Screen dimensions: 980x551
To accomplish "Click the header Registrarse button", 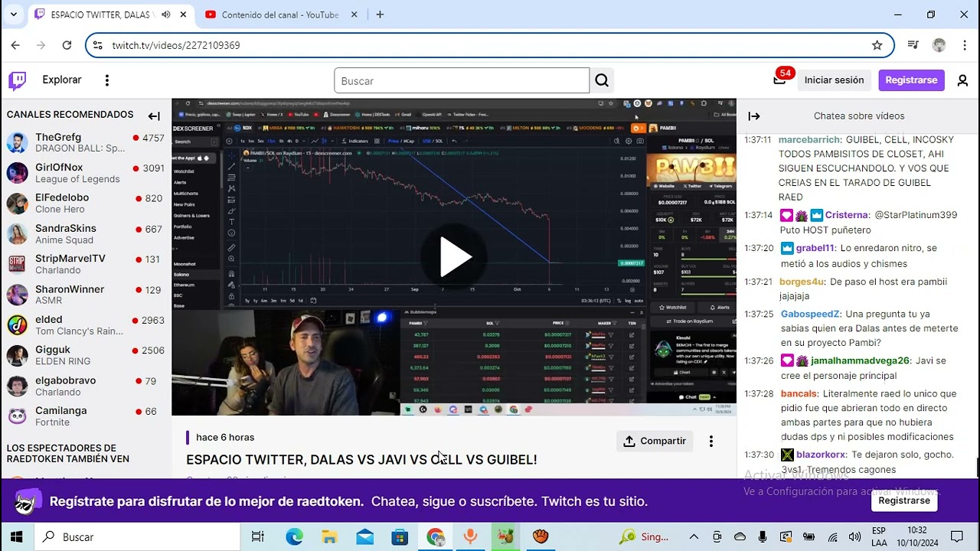I will 911,80.
